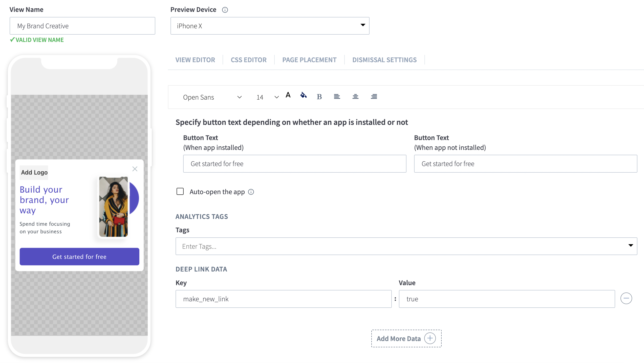
Task: Select the Build your brand headline text
Action: pos(44,200)
